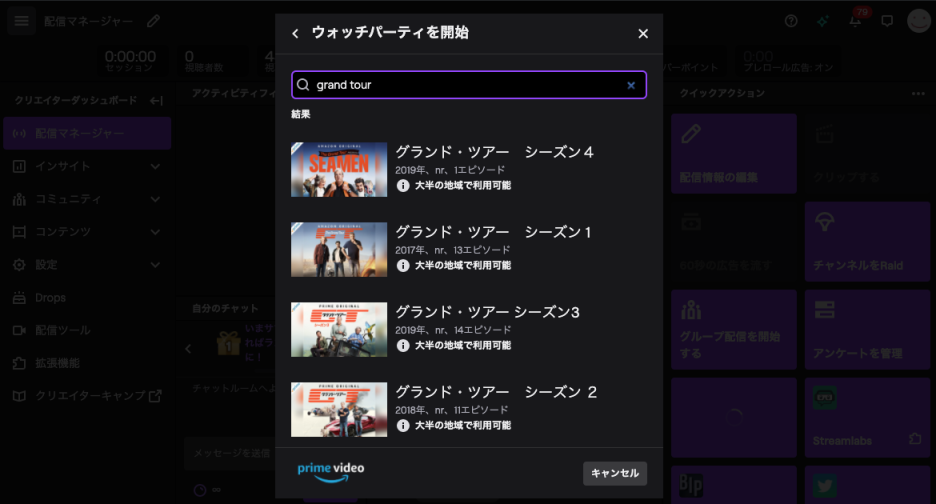Click the キャンセル button
This screenshot has width=936, height=504.
coord(615,473)
